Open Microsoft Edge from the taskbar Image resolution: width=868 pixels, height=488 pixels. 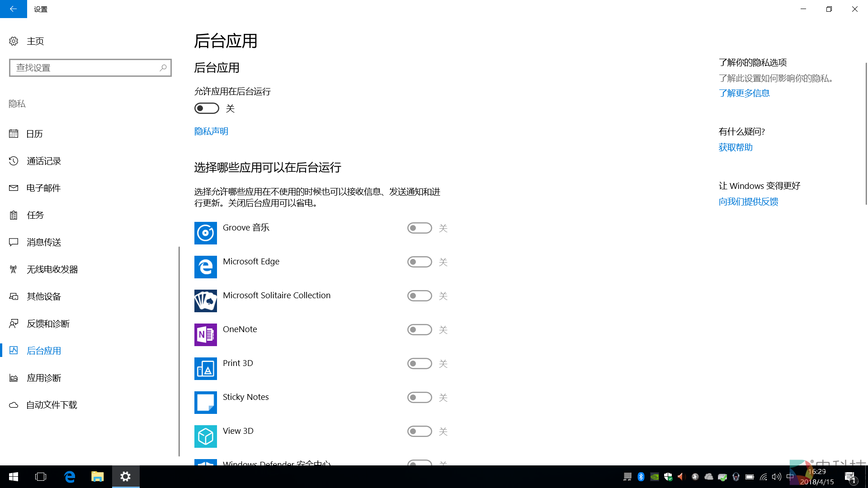(69, 477)
